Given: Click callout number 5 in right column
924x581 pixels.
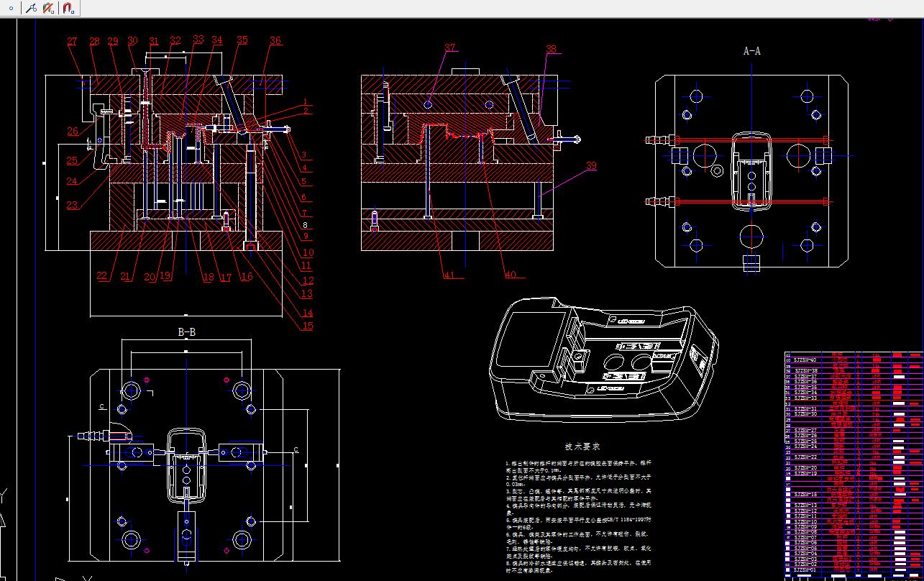Looking at the screenshot, I should (x=304, y=183).
